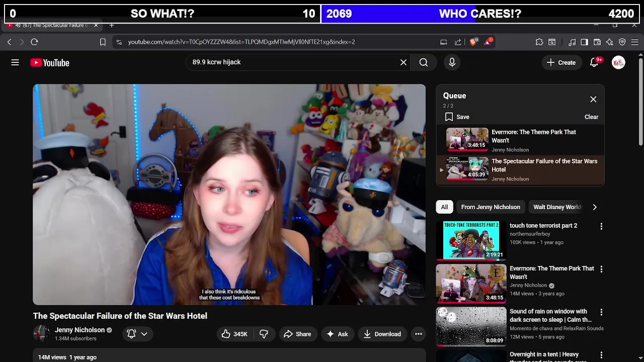Go back in browser history

click(9, 42)
